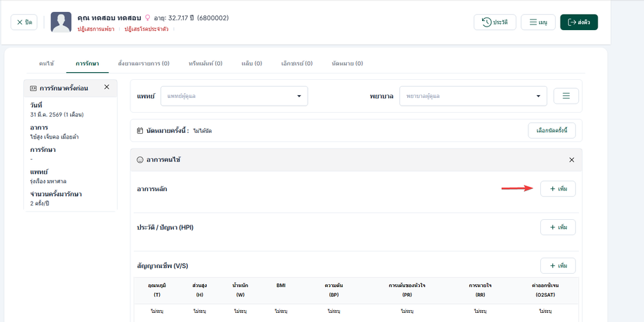Open the ประวัติ history button
Image resolution: width=644 pixels, height=322 pixels.
pyautogui.click(x=495, y=22)
